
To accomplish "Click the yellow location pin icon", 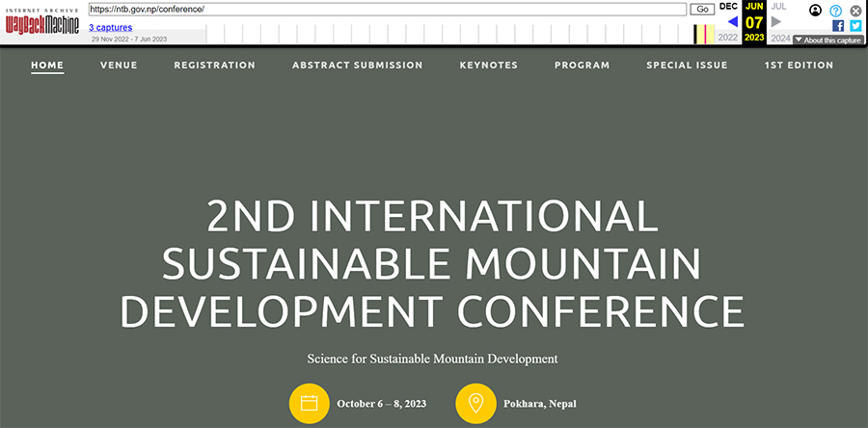I will click(475, 404).
